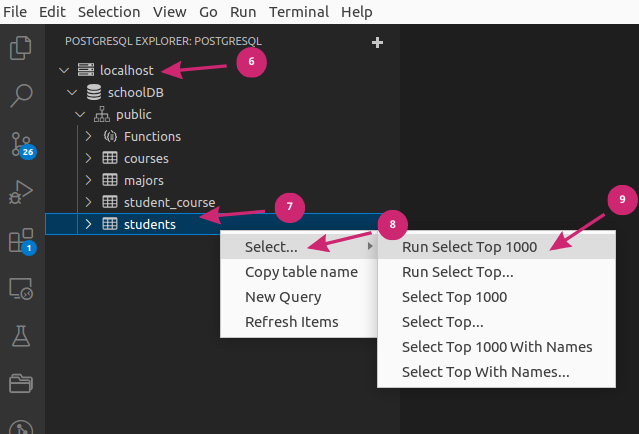Choose Select Top With Names... option
The image size is (639, 434).
pos(496,372)
